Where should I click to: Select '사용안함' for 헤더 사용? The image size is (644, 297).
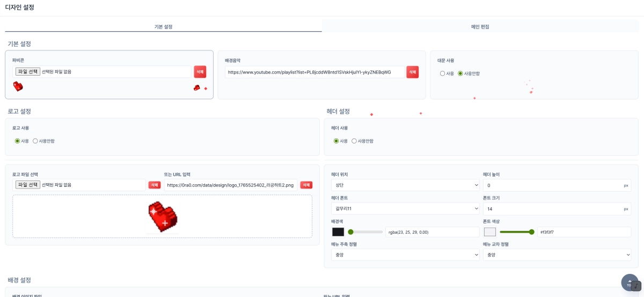(x=354, y=141)
